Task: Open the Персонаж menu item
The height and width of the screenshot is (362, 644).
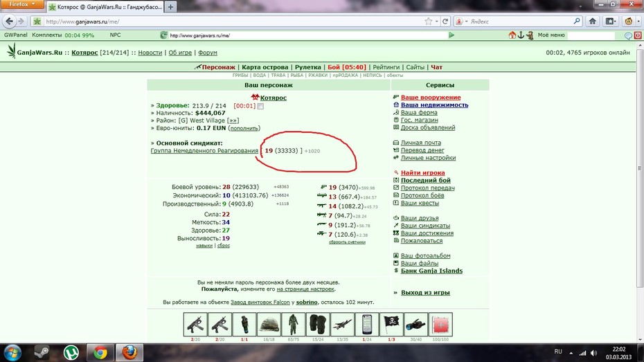Action: coord(218,67)
